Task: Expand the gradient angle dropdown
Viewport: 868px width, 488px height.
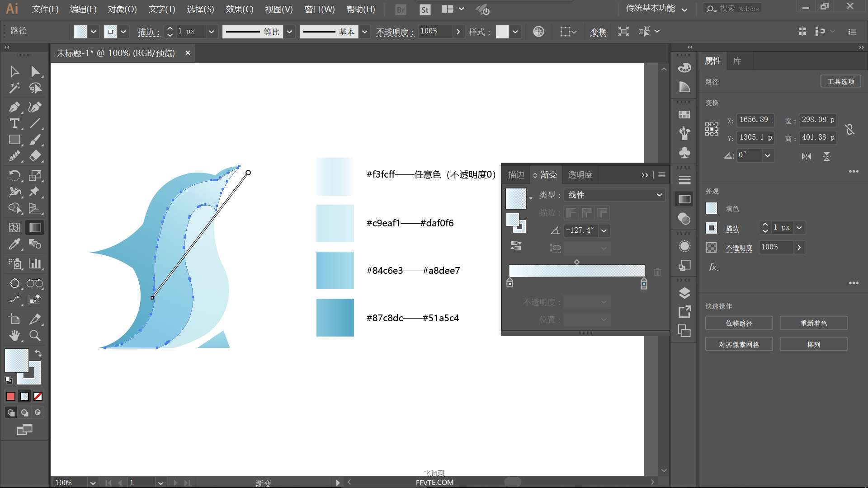Action: click(604, 230)
